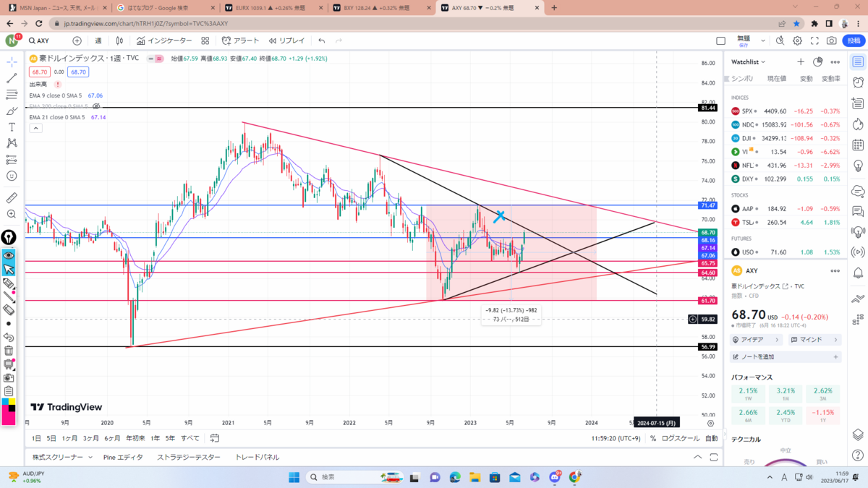The height and width of the screenshot is (488, 868).
Task: Open the candlestick chart type selector
Action: point(119,41)
